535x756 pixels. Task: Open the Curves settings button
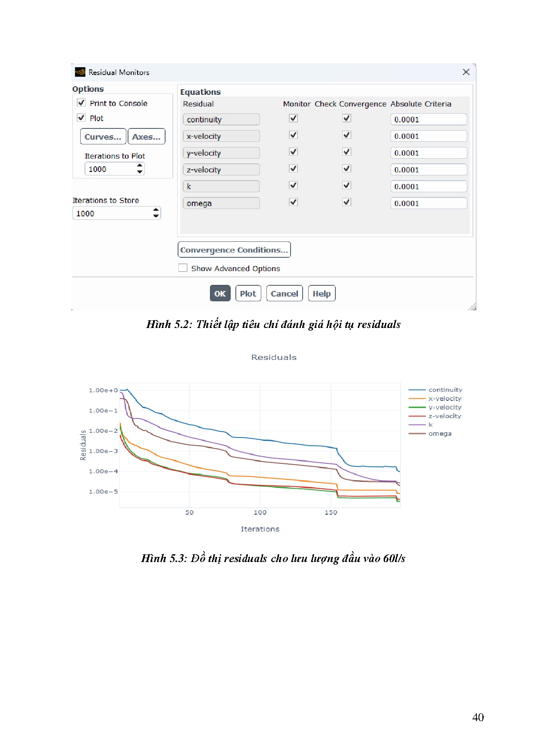pos(103,137)
